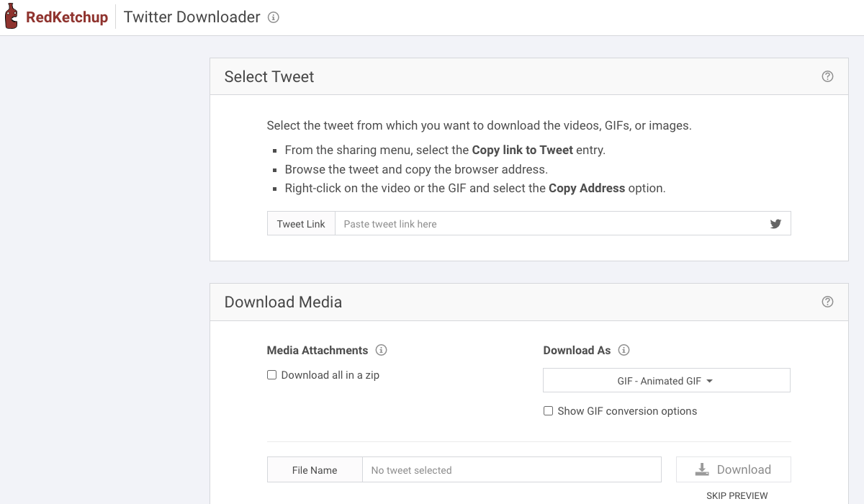
Task: Show GIF conversion options
Action: pos(548,410)
